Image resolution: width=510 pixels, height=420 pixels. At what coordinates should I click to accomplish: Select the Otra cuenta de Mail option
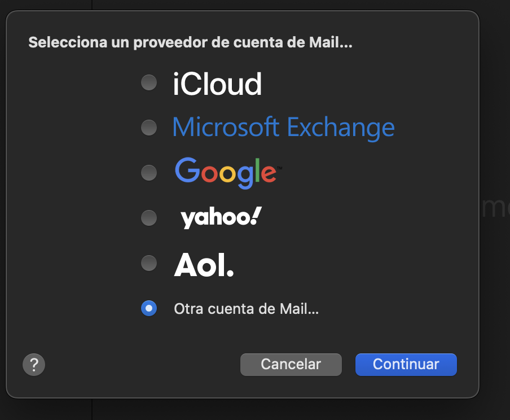pyautogui.click(x=148, y=308)
